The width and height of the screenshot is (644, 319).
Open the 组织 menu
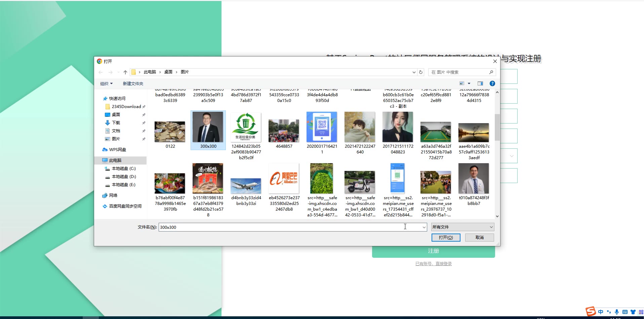(x=106, y=83)
